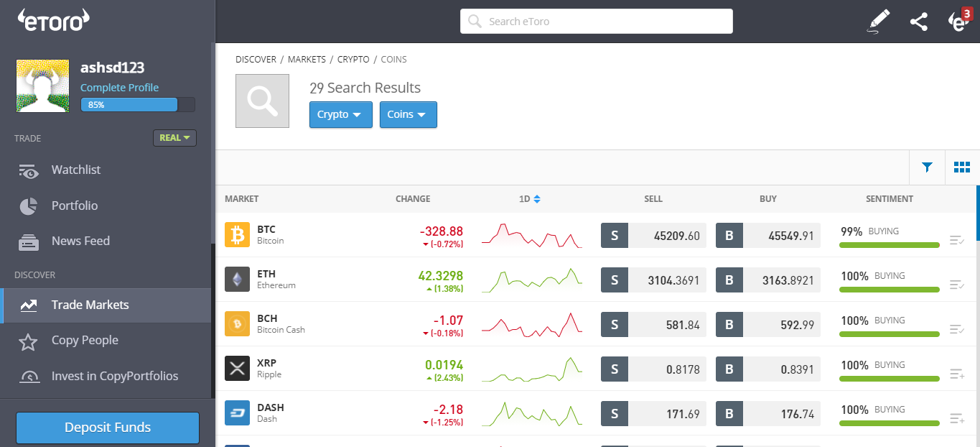Toggle watchlist for BTC row
The image size is (980, 447).
point(956,240)
